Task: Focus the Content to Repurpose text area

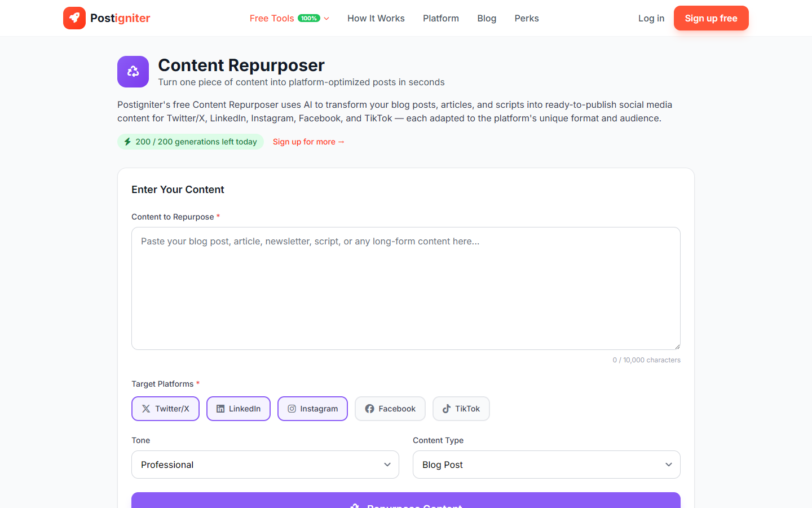Action: [x=406, y=288]
